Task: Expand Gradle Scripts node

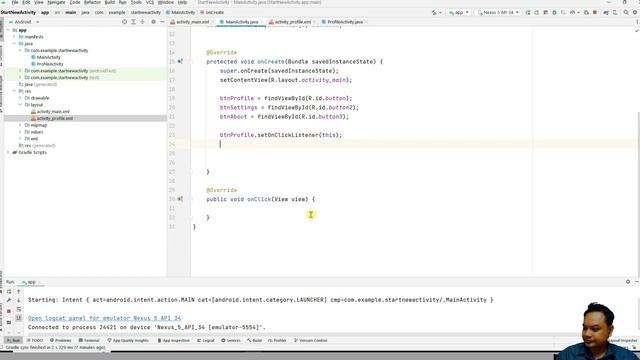Action: coord(8,152)
